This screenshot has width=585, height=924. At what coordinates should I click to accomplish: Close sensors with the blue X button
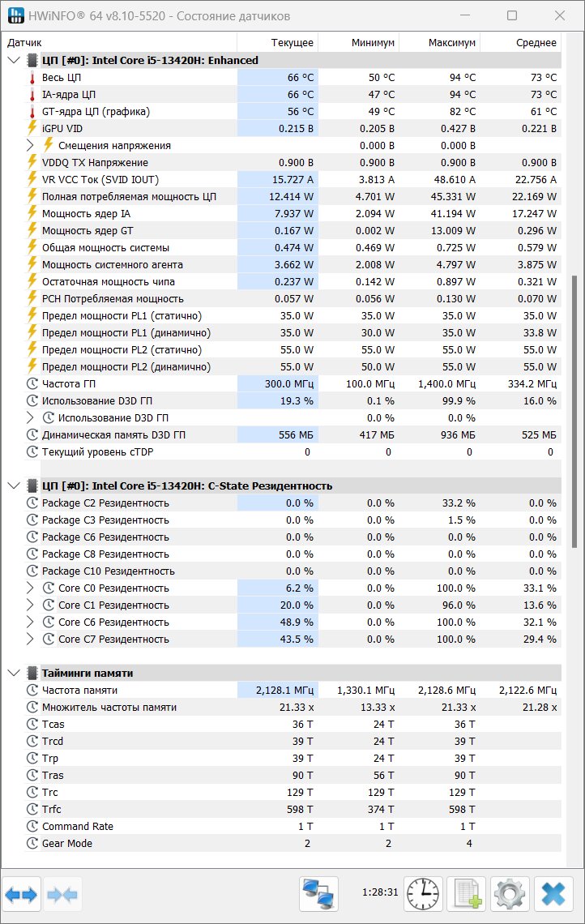click(553, 895)
